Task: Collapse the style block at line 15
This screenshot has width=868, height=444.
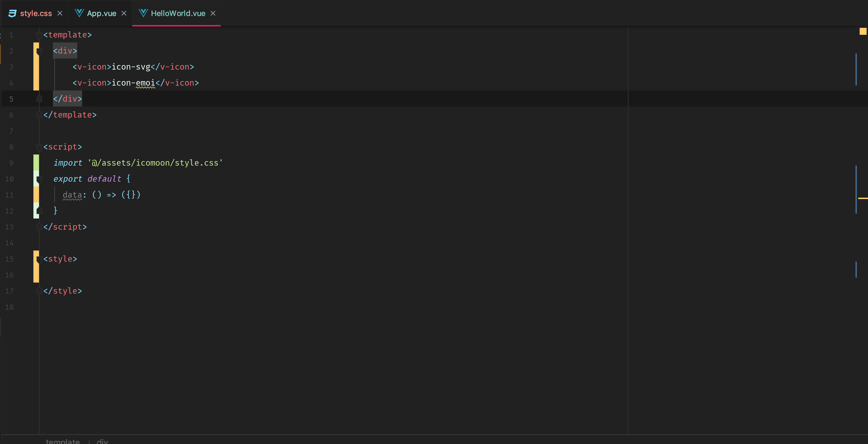Action: (x=39, y=259)
